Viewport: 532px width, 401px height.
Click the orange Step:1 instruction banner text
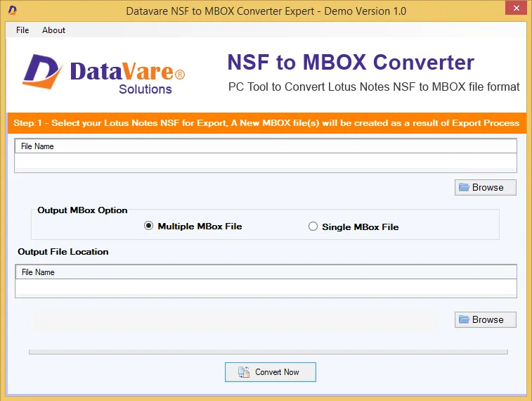pos(266,123)
